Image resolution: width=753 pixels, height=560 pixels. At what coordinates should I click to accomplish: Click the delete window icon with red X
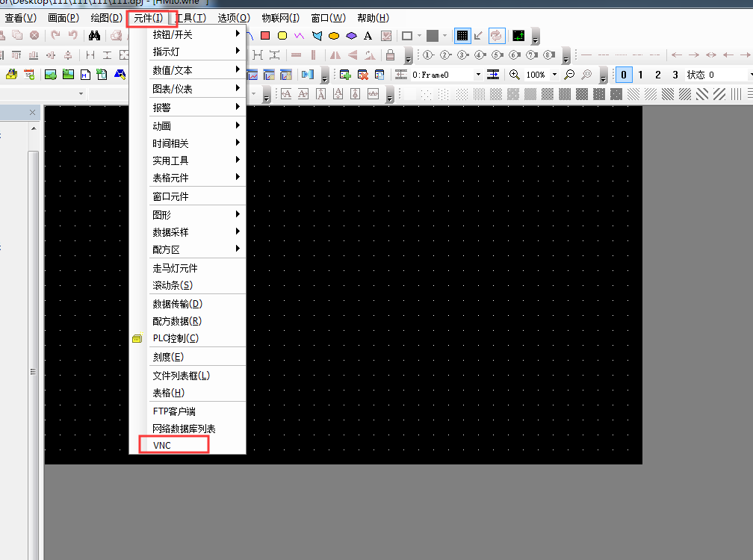363,75
